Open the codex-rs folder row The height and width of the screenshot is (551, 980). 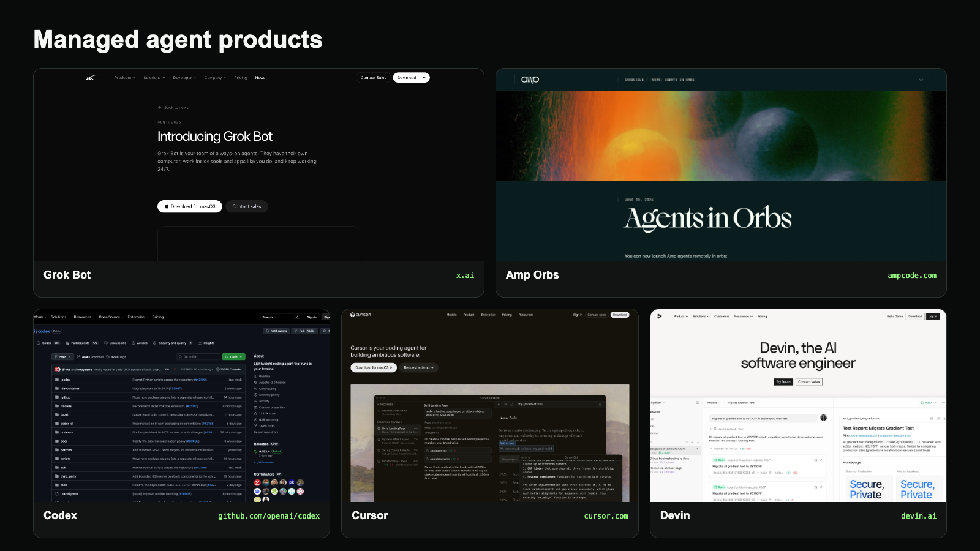[x=147, y=432]
